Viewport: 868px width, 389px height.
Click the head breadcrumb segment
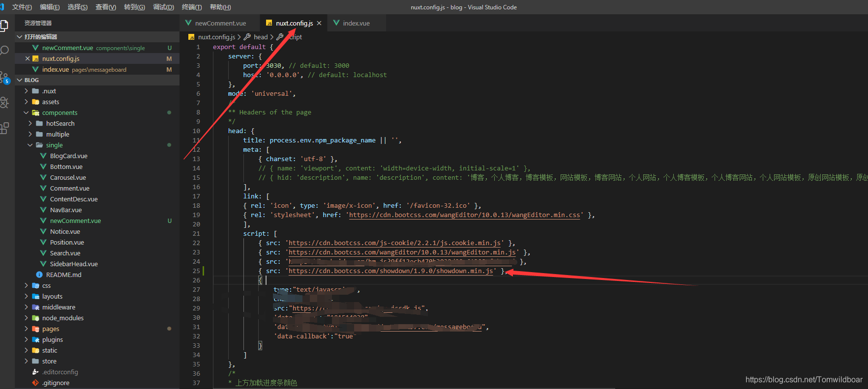click(x=261, y=37)
